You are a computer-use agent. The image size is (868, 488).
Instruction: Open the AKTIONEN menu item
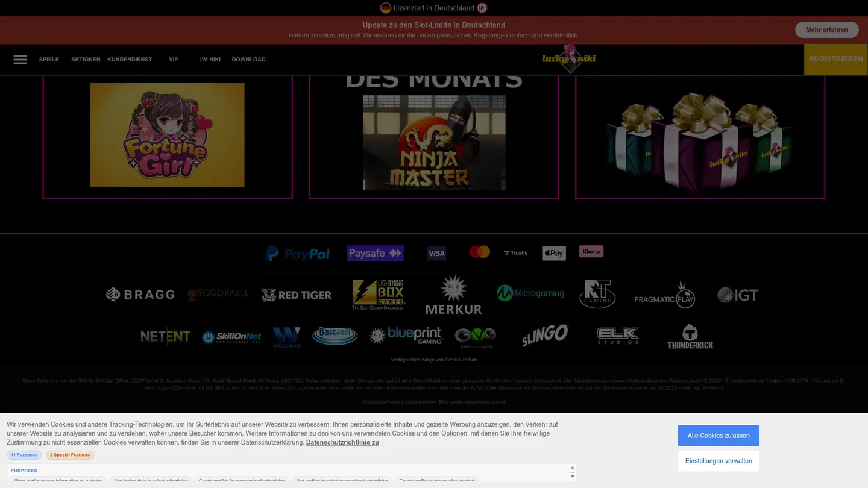coord(86,60)
